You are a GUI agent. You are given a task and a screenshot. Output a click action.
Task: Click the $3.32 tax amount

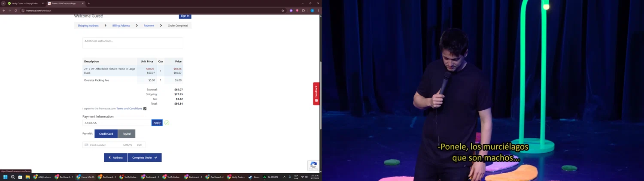click(179, 99)
